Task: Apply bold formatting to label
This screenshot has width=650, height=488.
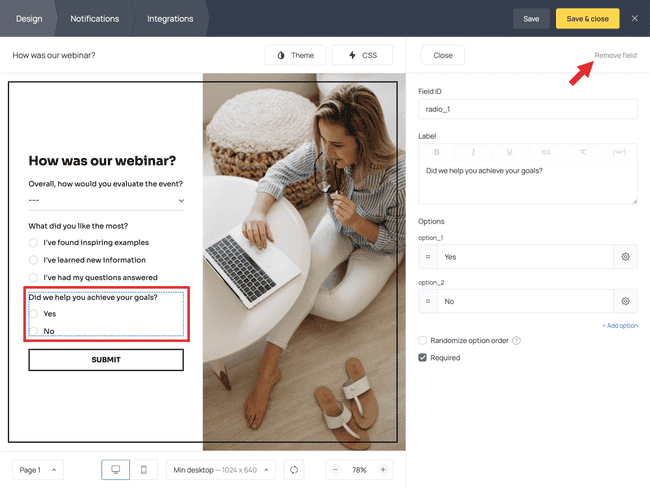Action: point(437,152)
